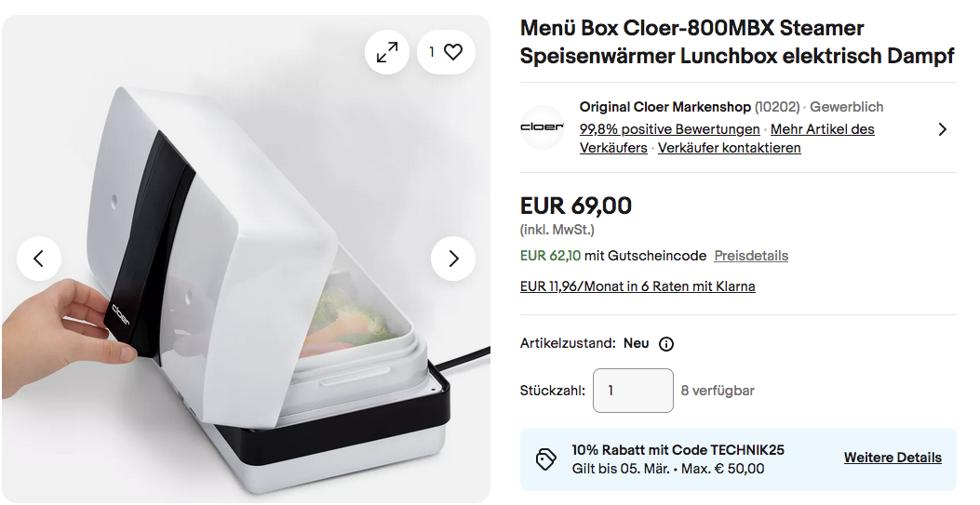Click the seller feedback count (10202)
980x505 pixels.
(777, 107)
